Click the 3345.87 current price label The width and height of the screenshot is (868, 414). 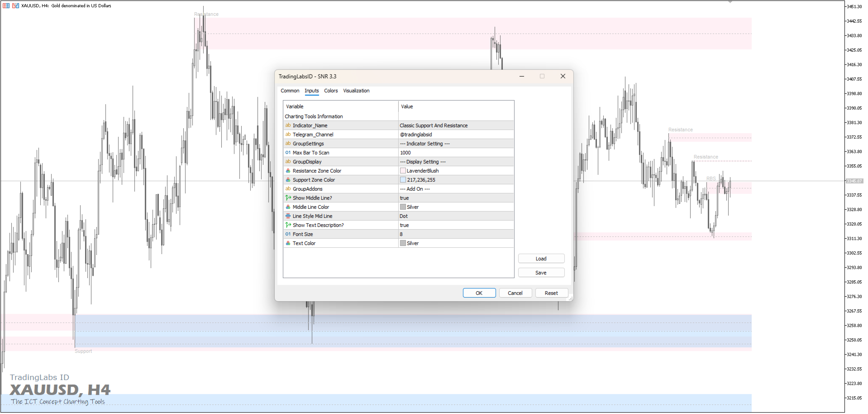coord(854,181)
